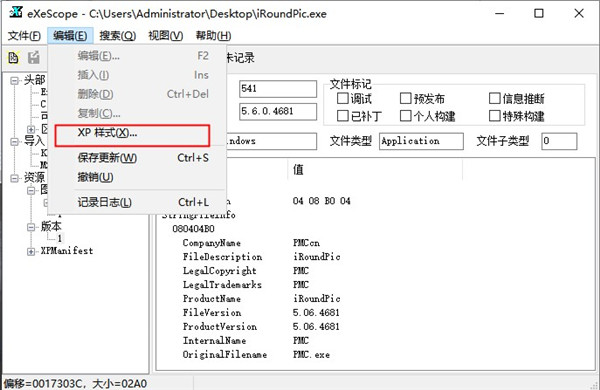Click the ProductName row label

click(x=212, y=299)
